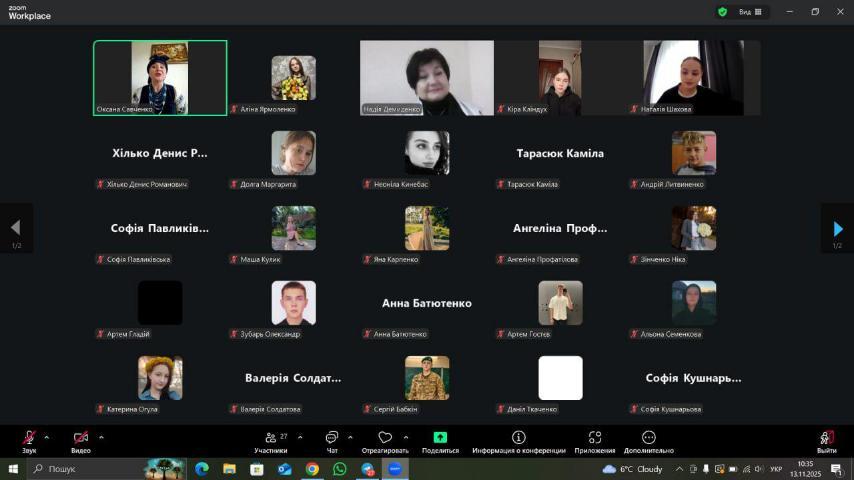Unmute microphone with the Звук button

29,438
